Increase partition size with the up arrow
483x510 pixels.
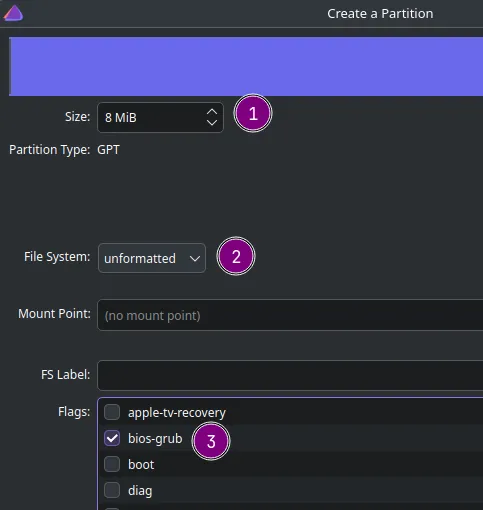(x=212, y=112)
